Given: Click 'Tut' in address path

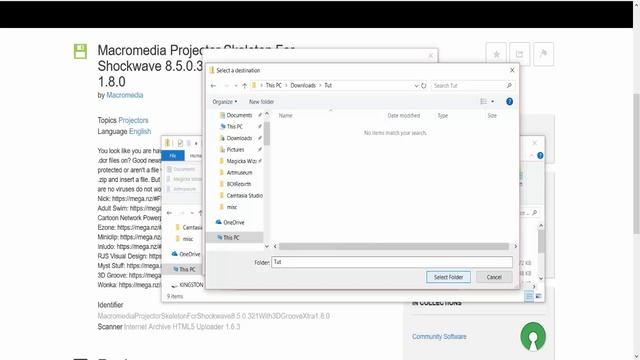Looking at the screenshot, I should 328,85.
